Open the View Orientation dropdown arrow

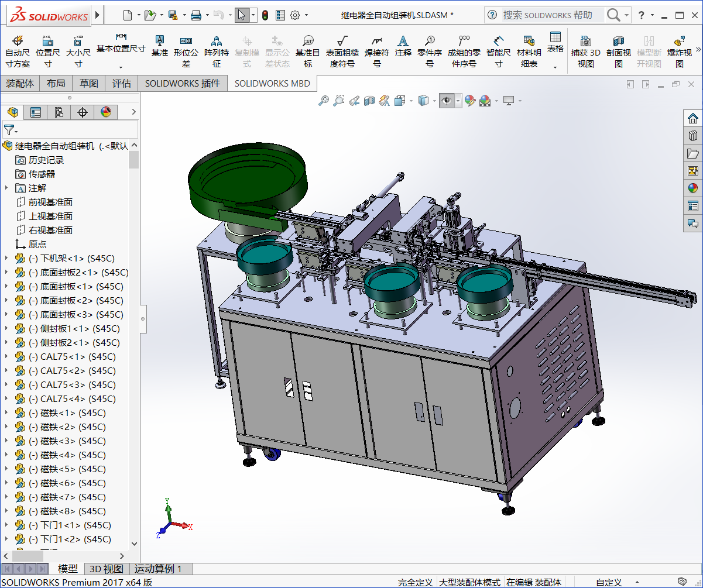[x=411, y=101]
